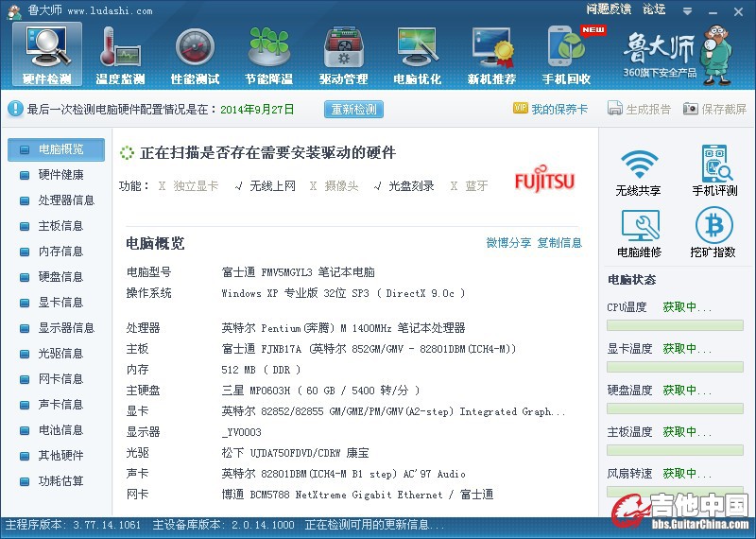Click the 主设备库版本 2.0.14.1000 status text

223,525
